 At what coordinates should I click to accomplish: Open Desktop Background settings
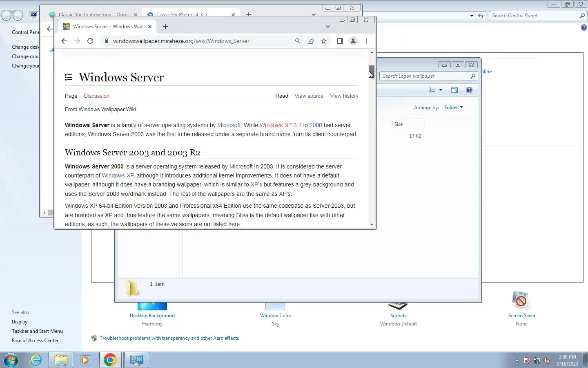152,316
